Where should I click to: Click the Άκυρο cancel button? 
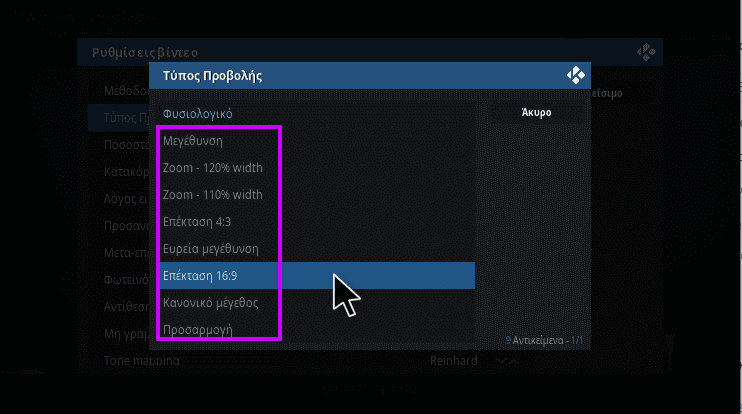(536, 113)
